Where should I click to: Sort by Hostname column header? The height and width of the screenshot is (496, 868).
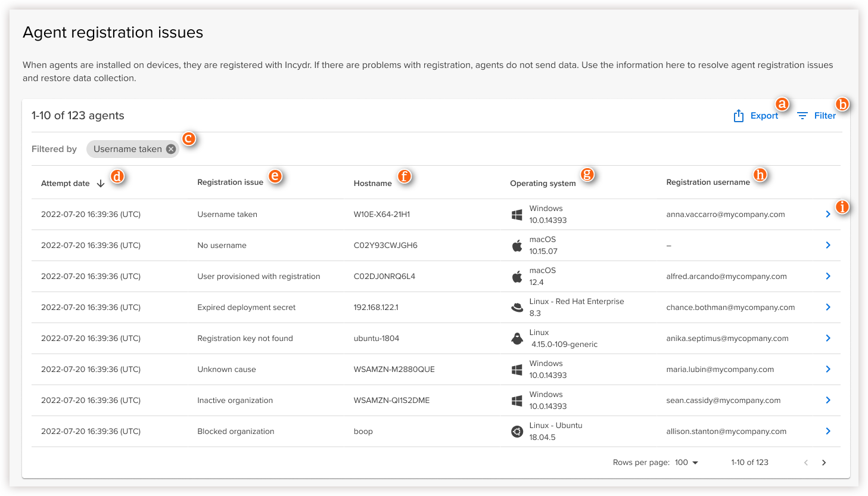click(x=372, y=184)
